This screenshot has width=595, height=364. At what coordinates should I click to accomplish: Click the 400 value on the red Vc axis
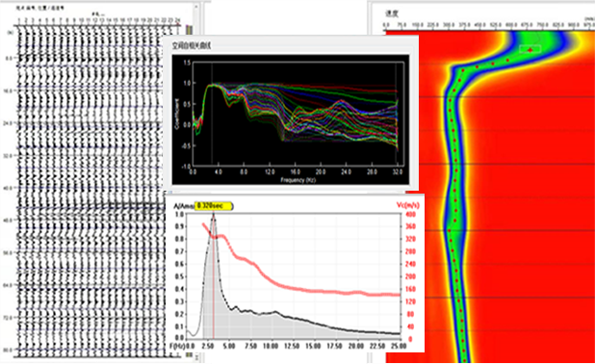[x=410, y=215]
